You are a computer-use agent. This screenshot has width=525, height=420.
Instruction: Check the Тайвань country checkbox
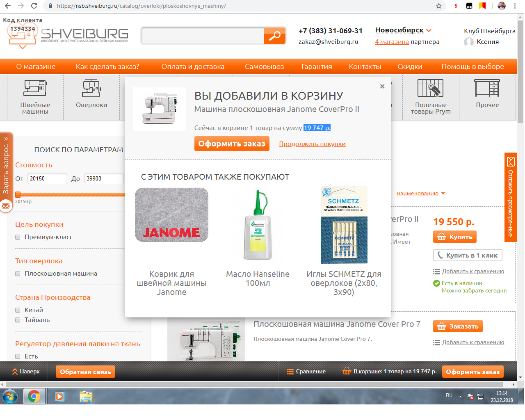[x=18, y=320]
